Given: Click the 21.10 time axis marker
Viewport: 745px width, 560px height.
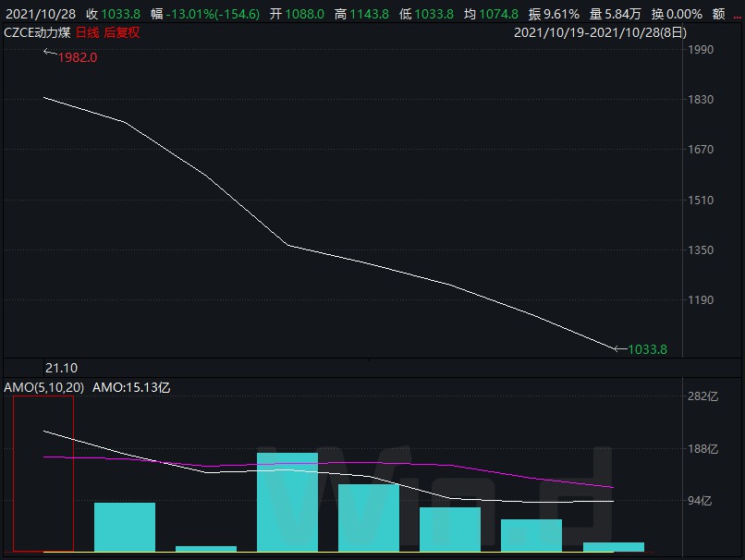Looking at the screenshot, I should click(x=61, y=368).
